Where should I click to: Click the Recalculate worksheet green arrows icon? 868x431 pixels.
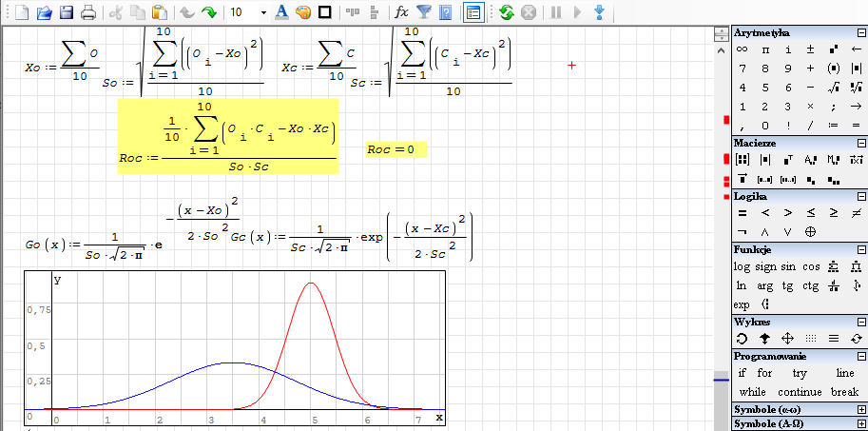[x=507, y=12]
